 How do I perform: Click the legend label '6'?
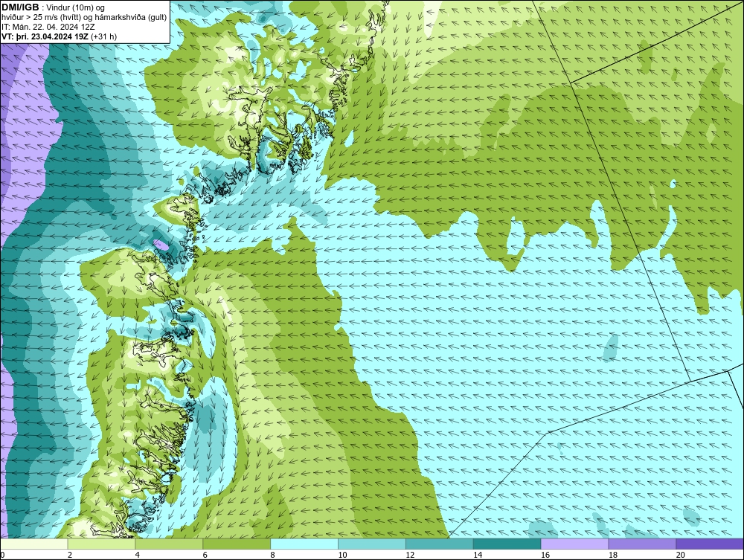[x=205, y=555]
